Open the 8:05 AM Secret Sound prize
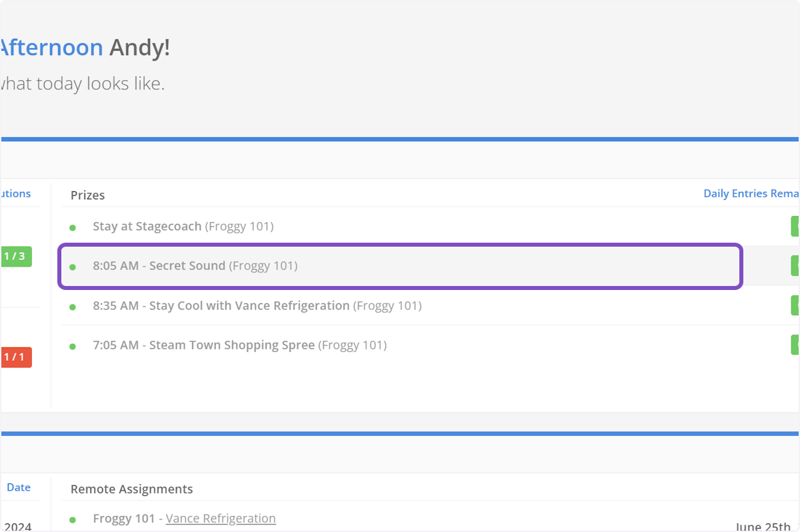Image resolution: width=800 pixels, height=532 pixels. 159,265
